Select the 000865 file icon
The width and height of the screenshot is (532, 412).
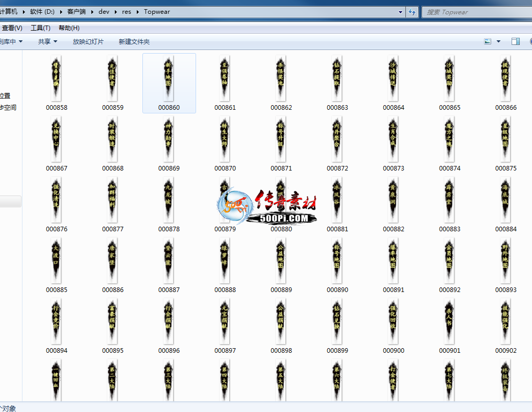tap(449, 79)
